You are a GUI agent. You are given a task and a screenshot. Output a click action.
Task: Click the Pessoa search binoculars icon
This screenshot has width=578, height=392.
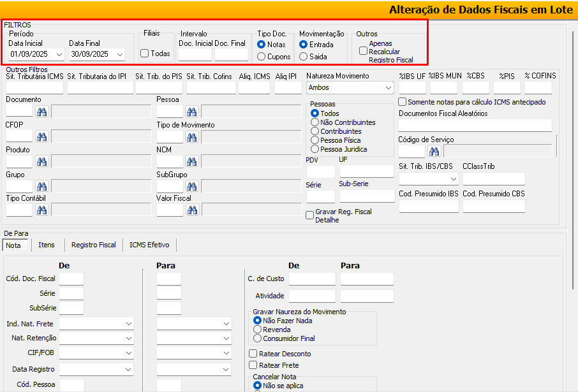tap(192, 112)
